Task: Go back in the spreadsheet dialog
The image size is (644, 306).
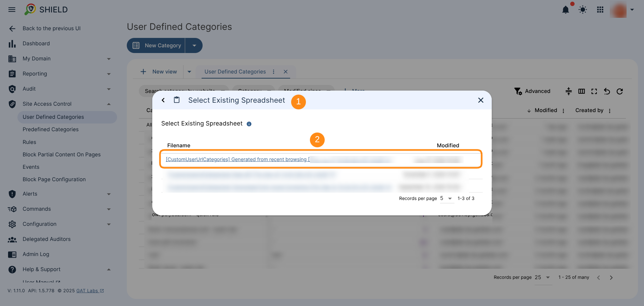Action: [163, 100]
